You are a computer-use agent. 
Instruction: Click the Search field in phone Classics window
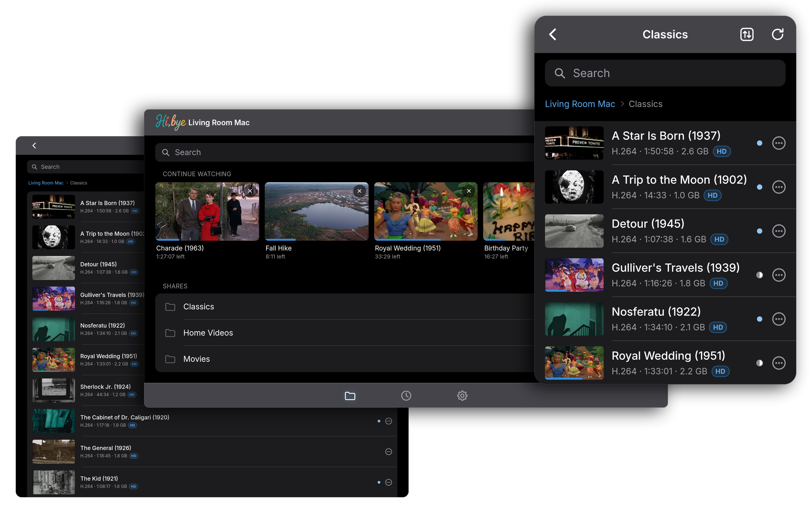(665, 73)
